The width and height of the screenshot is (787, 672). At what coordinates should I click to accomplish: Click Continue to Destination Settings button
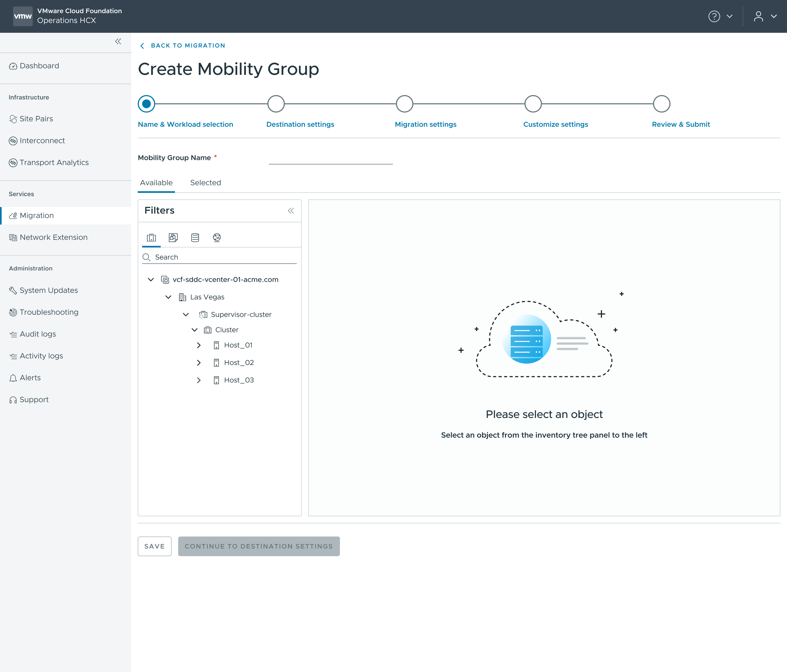[259, 546]
